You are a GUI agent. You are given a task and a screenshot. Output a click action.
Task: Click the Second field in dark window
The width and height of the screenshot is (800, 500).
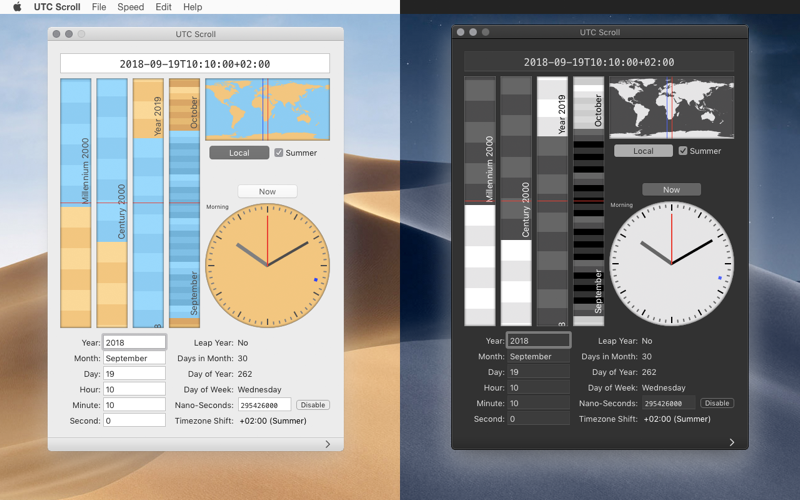(x=538, y=418)
